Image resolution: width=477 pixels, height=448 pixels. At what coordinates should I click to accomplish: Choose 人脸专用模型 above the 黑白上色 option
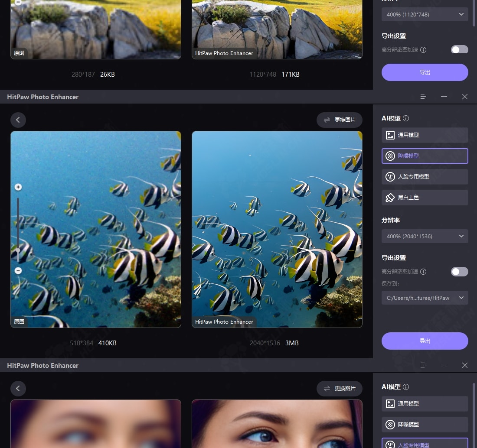coord(425,177)
